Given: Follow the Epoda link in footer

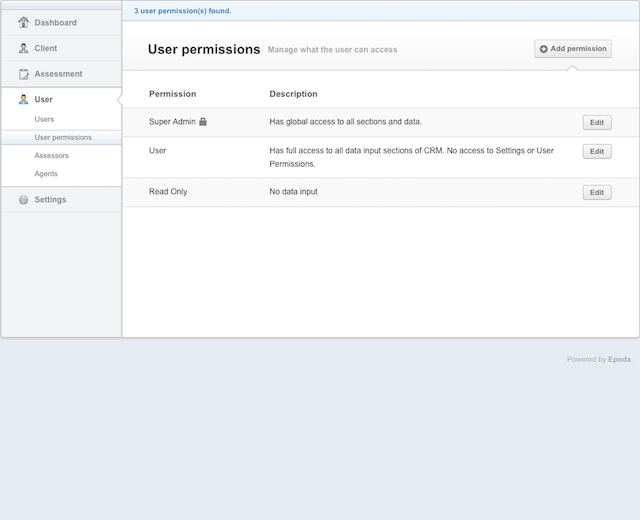Looking at the screenshot, I should 619,360.
